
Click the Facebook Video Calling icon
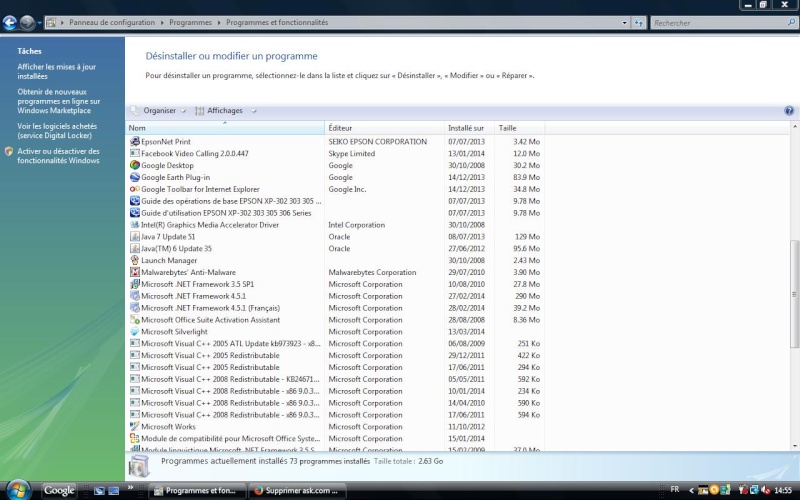[x=135, y=153]
